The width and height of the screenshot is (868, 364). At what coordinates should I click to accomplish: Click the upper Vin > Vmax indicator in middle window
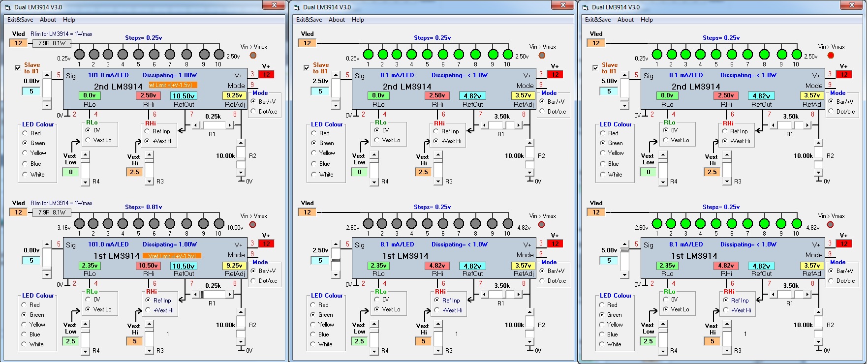pyautogui.click(x=542, y=55)
